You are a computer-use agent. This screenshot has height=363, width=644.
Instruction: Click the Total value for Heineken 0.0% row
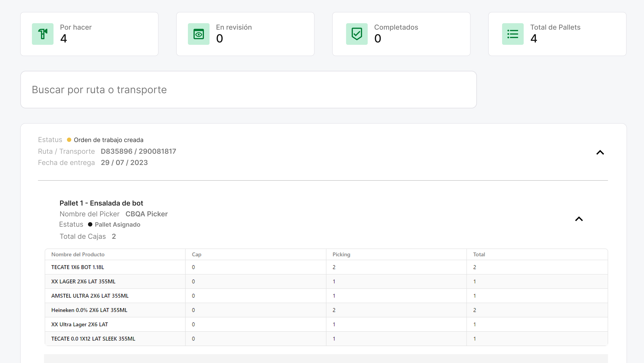click(x=474, y=310)
